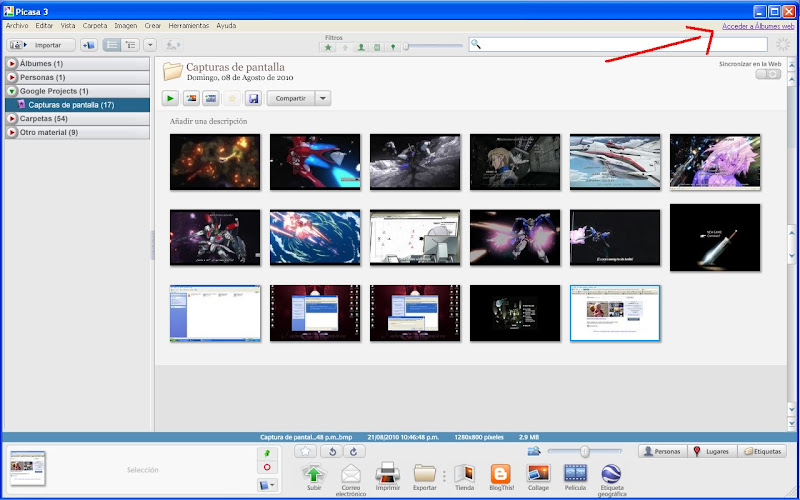Open the Compartir dropdown arrow

tap(323, 98)
